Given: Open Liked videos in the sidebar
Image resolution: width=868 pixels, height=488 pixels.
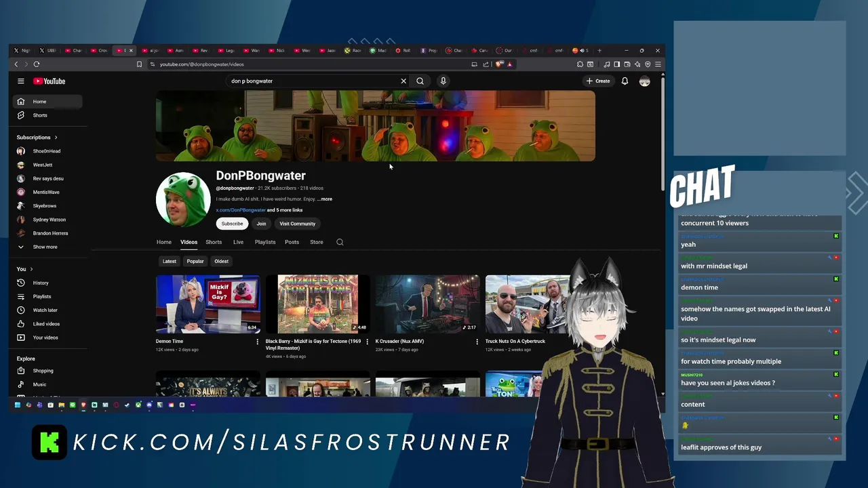Looking at the screenshot, I should [x=47, y=324].
